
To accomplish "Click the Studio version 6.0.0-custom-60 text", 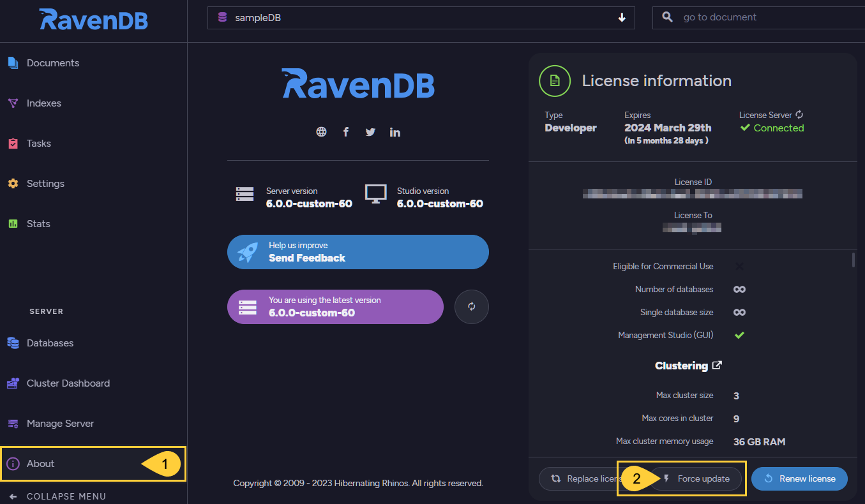I will [x=440, y=204].
